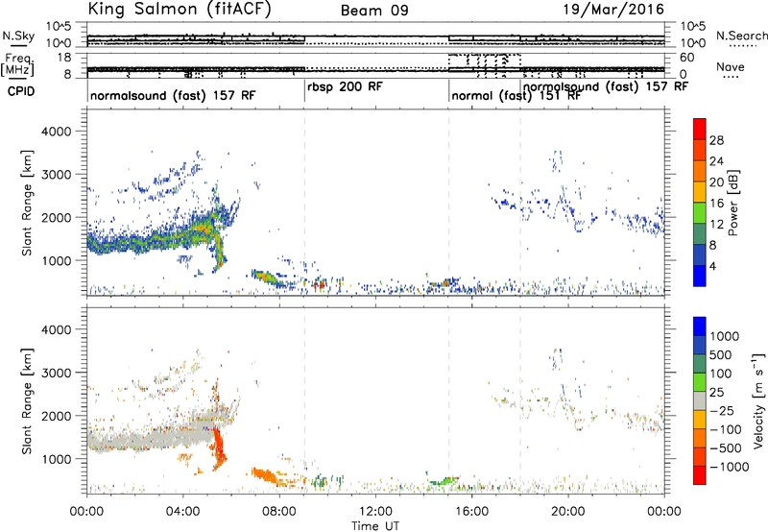Click the "−100" label on Velocity colorbar
Screen dimensions: 768x532
click(x=726, y=429)
